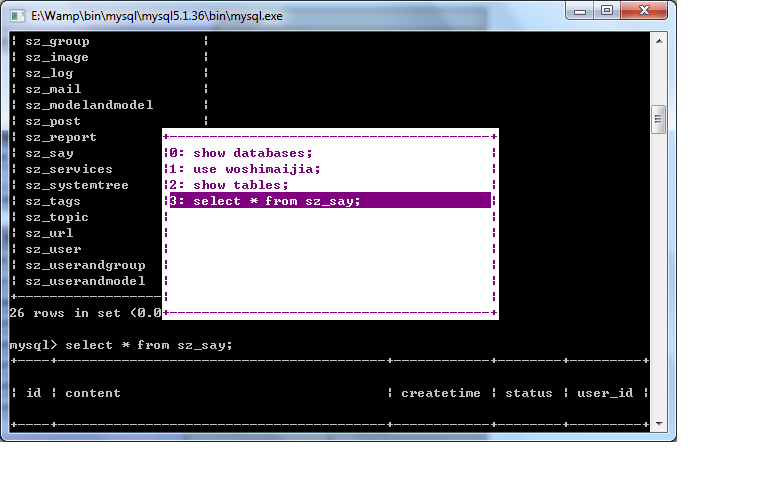Viewport: 768px width, 480px height.
Task: Click the "createtime" column header
Action: [441, 393]
